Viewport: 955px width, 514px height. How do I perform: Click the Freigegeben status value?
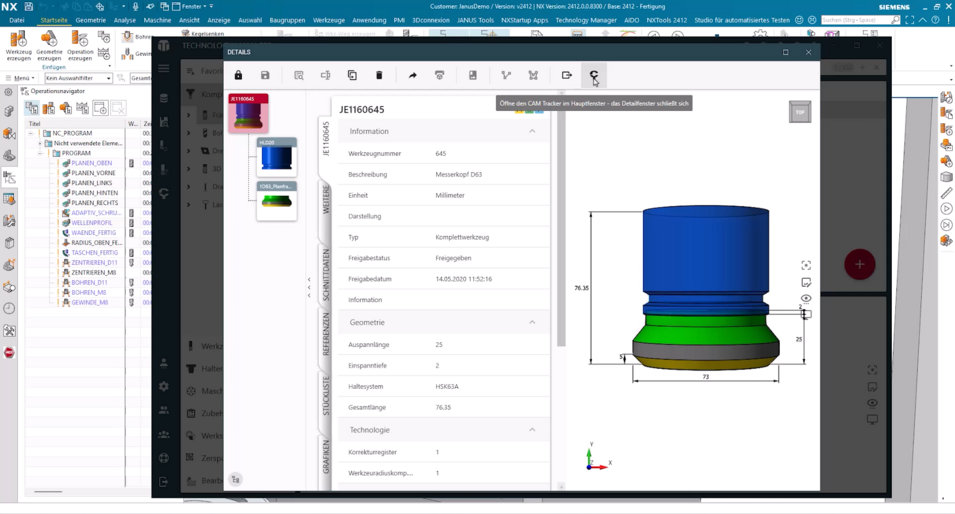tap(453, 258)
